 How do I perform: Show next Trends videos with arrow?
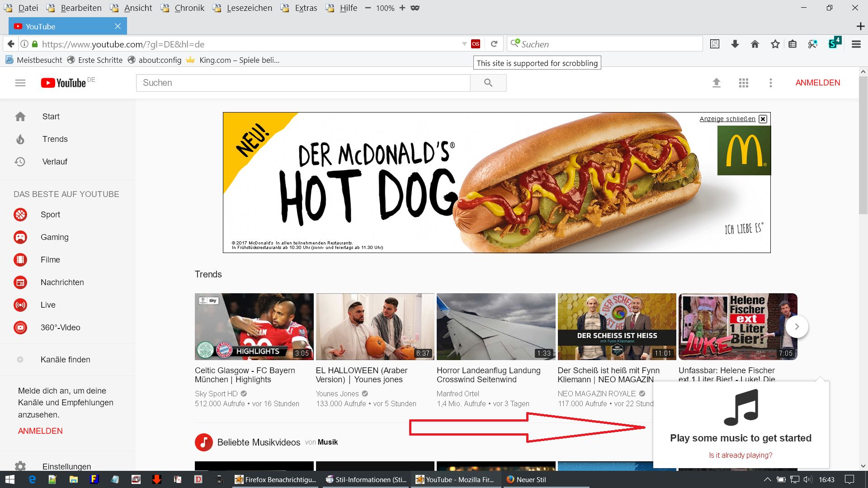point(797,326)
